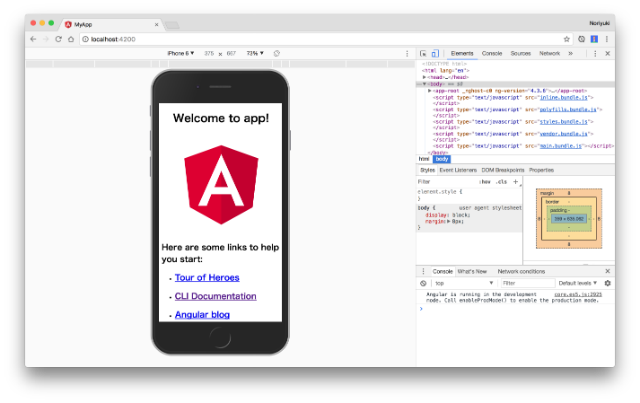Screen dimensions: 640x403
Task: Open console settings gear
Action: pyautogui.click(x=608, y=283)
